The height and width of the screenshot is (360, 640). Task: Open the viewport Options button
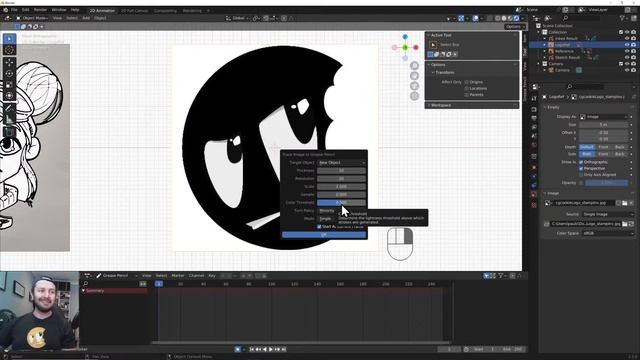click(514, 27)
